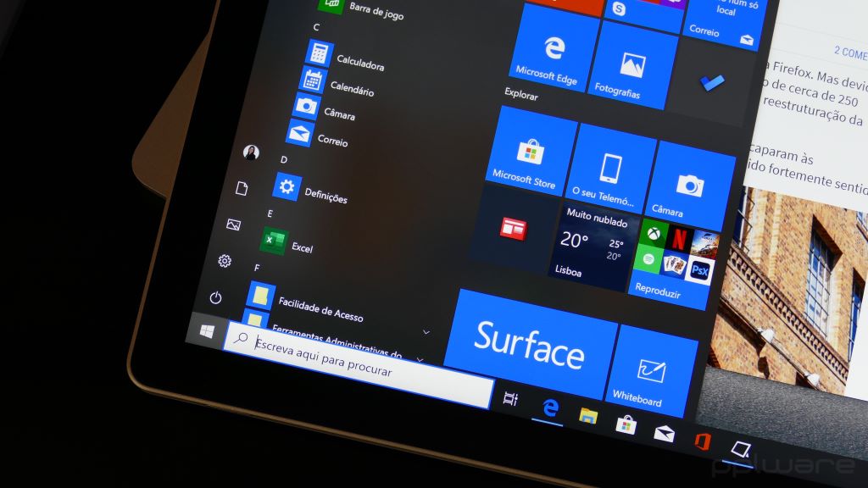The height and width of the screenshot is (488, 868).
Task: Open Microsoft Store from taskbar
Action: coord(626,425)
